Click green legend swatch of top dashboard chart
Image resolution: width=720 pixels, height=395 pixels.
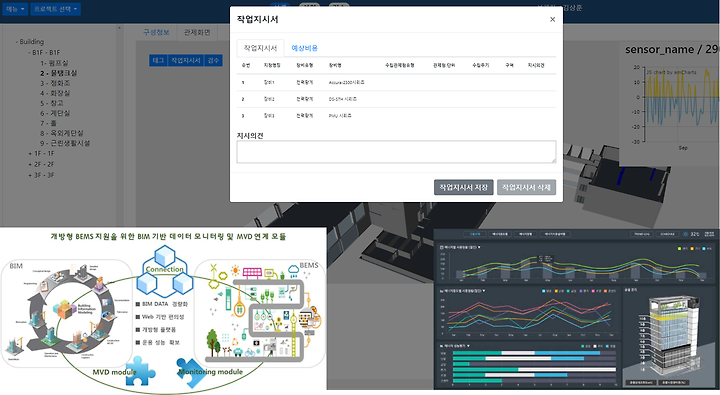pyautogui.click(x=679, y=248)
